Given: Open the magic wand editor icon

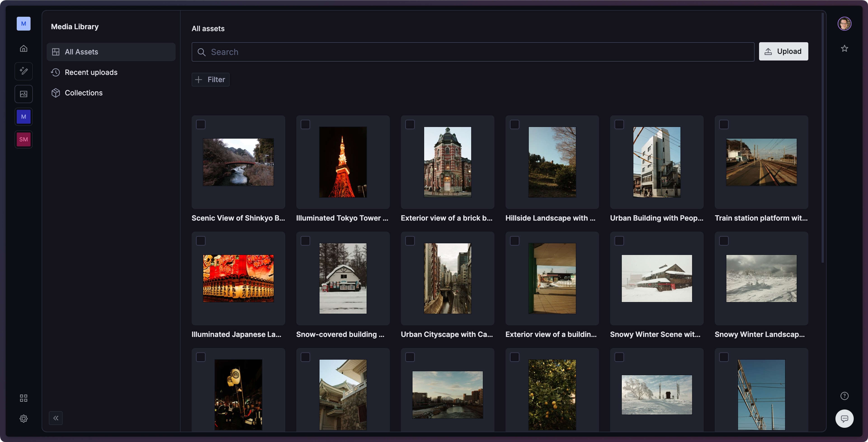Looking at the screenshot, I should point(24,71).
